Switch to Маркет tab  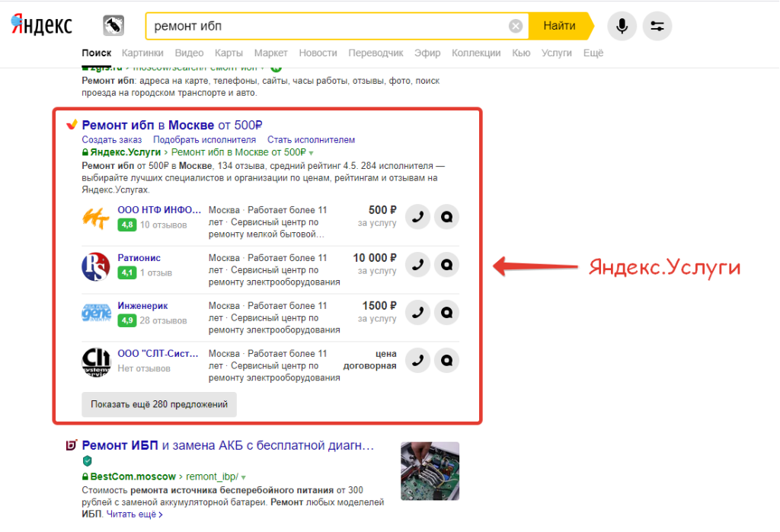[x=270, y=53]
